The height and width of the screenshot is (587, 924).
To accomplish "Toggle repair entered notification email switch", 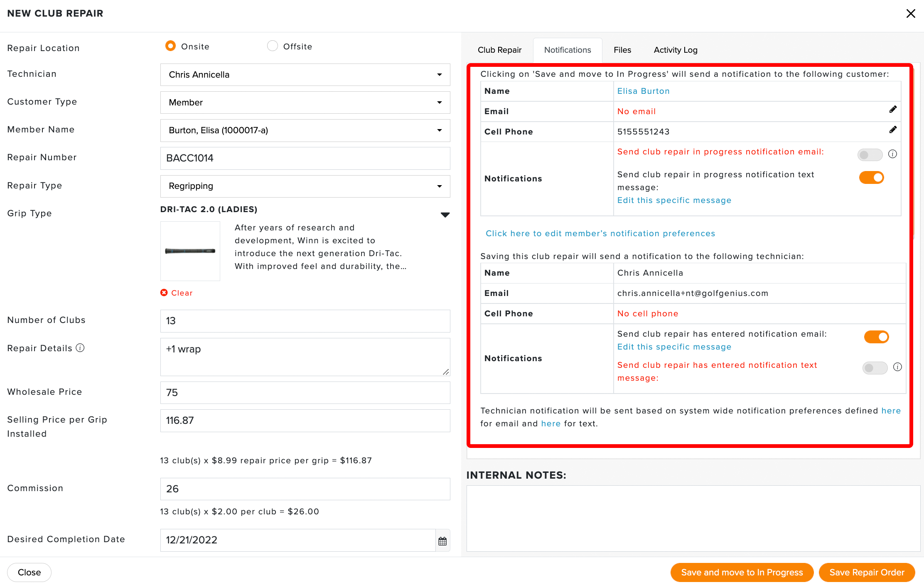I will (877, 337).
